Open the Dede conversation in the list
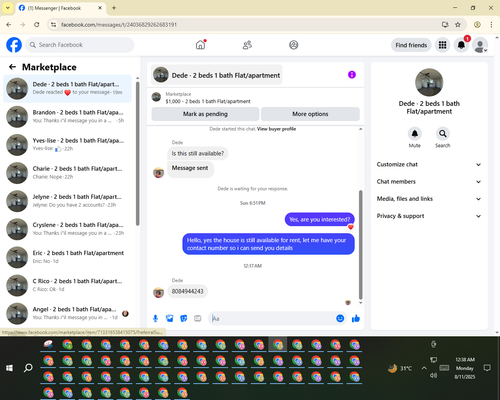This screenshot has width=500, height=400. [67, 88]
